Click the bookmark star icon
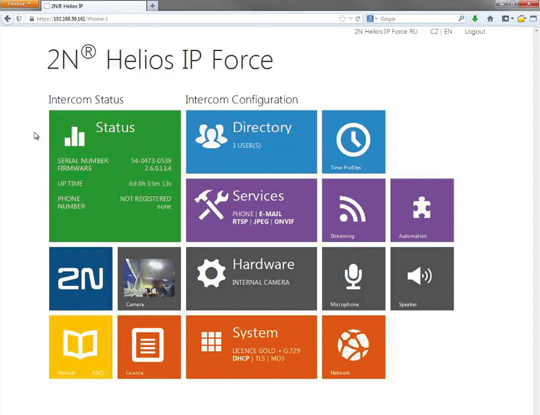The height and width of the screenshot is (415, 540). pyautogui.click(x=342, y=19)
